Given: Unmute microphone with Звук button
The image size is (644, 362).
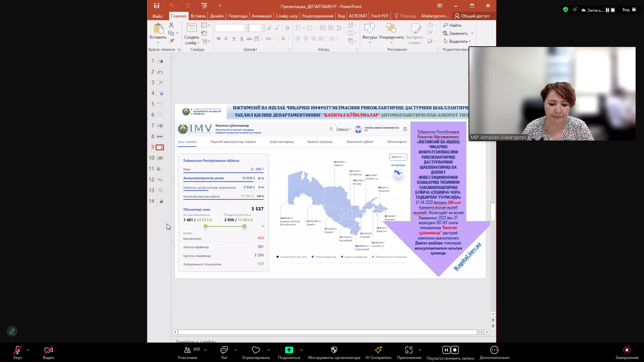Looking at the screenshot, I should [x=17, y=353].
